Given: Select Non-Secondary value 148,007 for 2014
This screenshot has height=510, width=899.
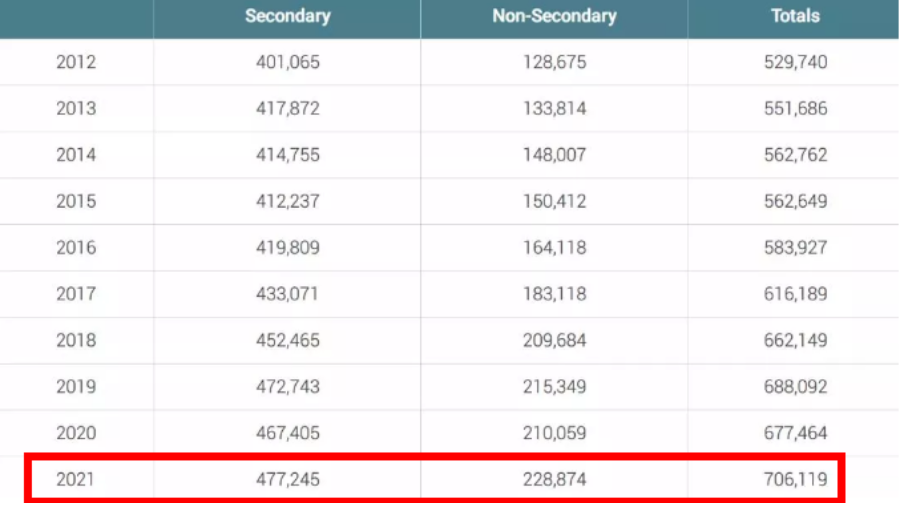Looking at the screenshot, I should coord(554,155).
